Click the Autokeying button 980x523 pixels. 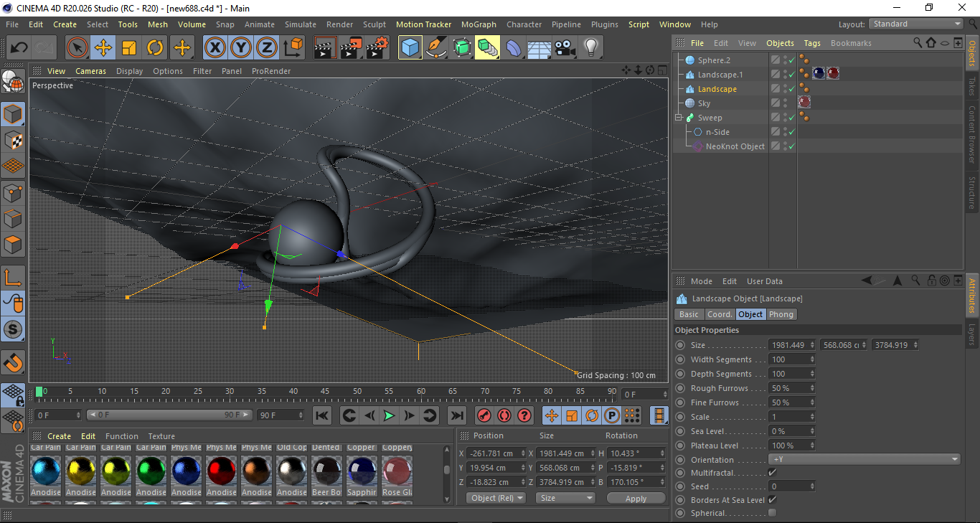click(x=504, y=415)
